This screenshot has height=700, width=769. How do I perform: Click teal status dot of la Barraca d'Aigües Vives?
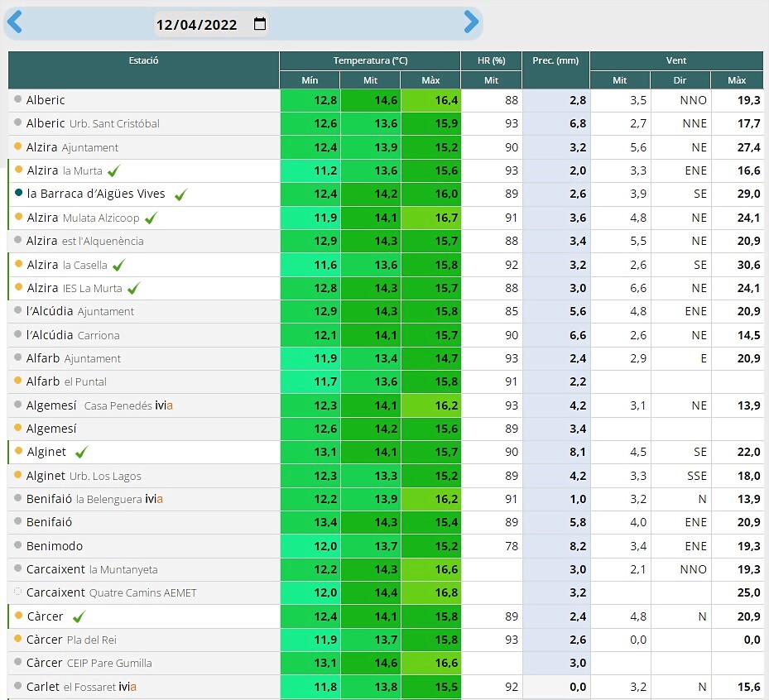click(19, 193)
